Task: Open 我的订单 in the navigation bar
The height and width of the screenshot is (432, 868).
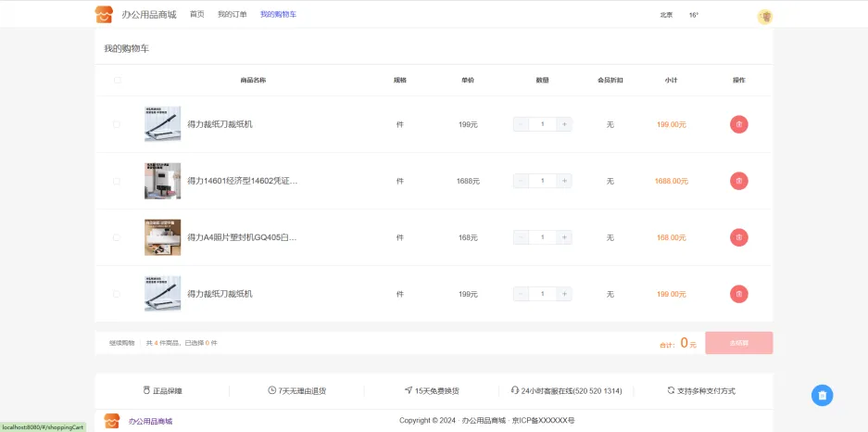Action: (x=233, y=15)
